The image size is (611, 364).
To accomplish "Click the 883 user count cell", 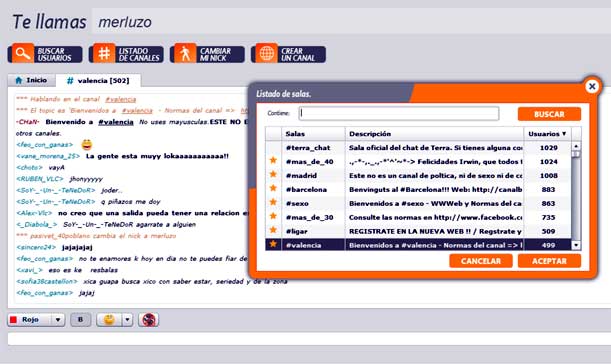I will [548, 190].
